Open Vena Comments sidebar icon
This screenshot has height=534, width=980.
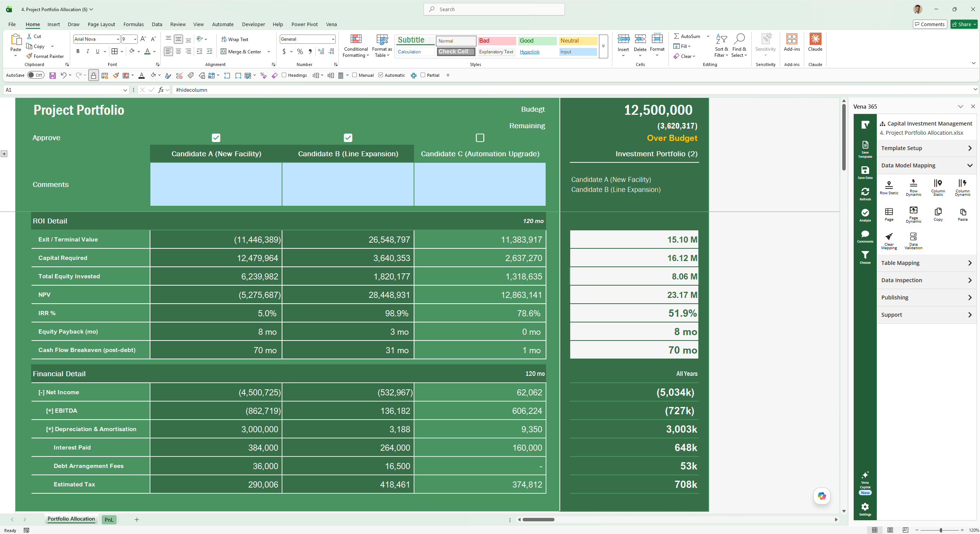865,236
